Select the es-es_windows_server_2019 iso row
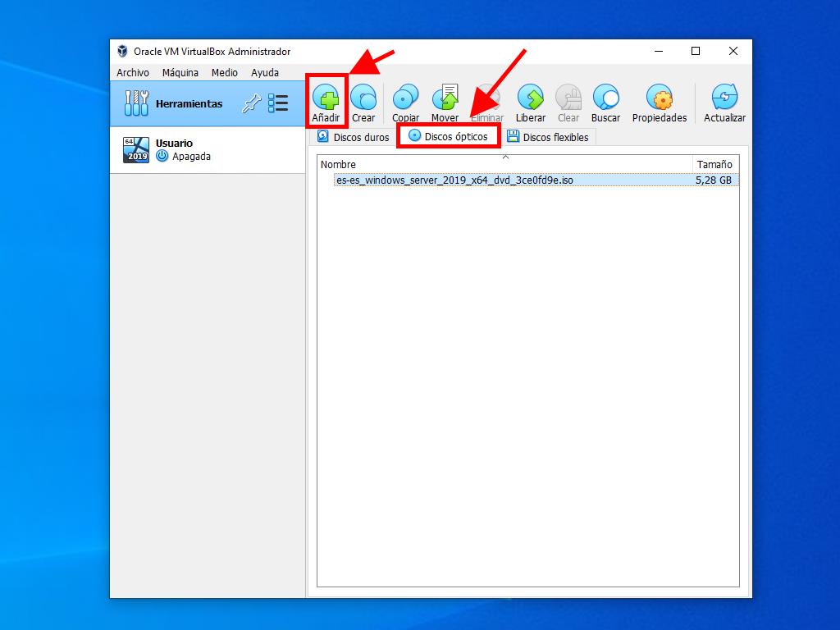Screen dimensions: 840x630 [x=536, y=180]
